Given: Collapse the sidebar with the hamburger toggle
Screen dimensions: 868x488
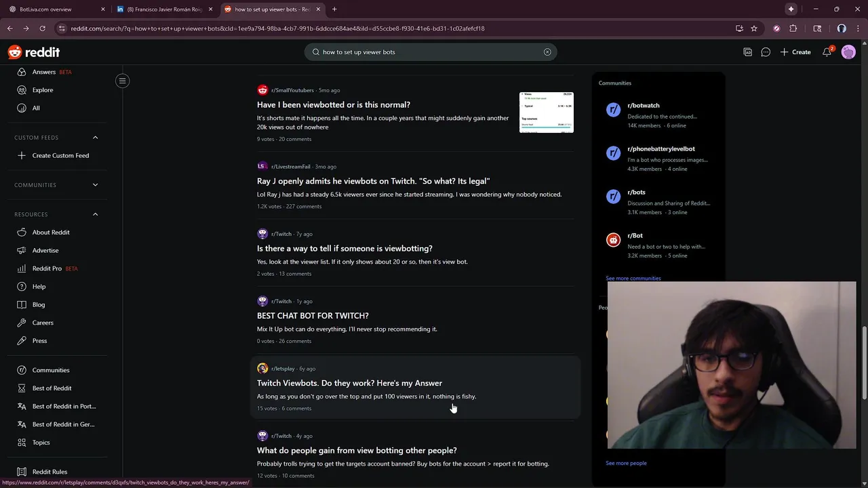Looking at the screenshot, I should pos(122,81).
